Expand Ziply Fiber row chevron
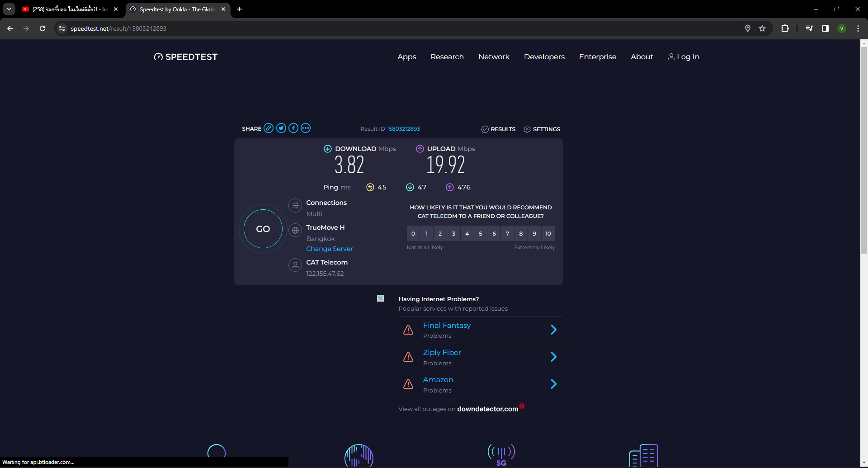This screenshot has width=868, height=468. (553, 357)
